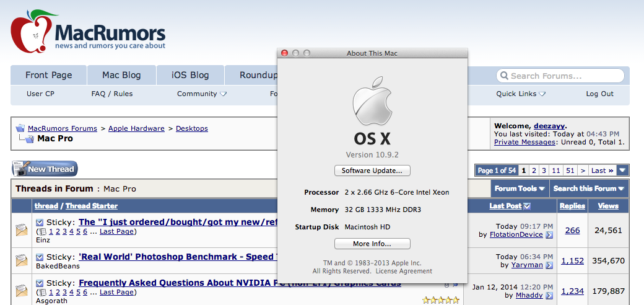This screenshot has height=305, width=644.
Task: Open the deezayy profile link
Action: (x=549, y=126)
